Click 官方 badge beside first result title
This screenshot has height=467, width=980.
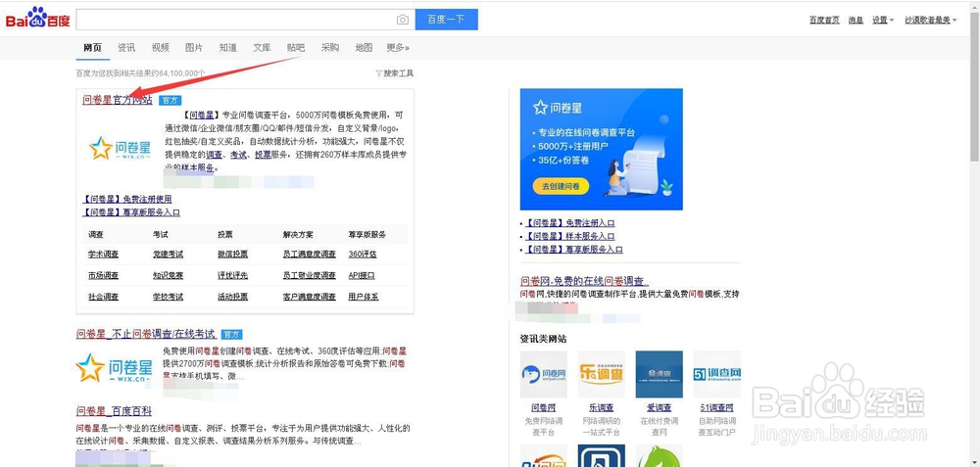170,100
